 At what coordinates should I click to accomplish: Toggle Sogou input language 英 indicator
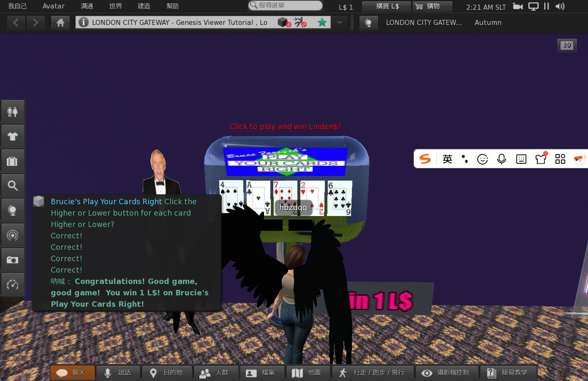coord(447,159)
